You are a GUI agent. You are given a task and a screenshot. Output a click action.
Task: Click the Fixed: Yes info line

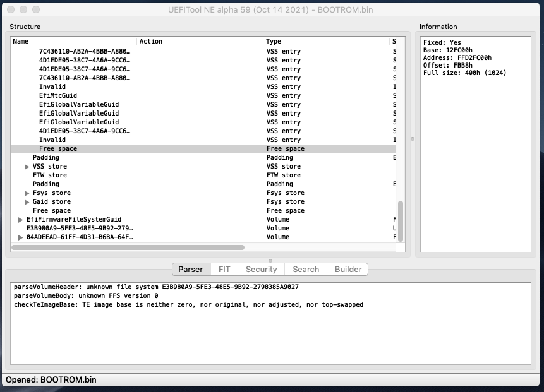point(442,43)
